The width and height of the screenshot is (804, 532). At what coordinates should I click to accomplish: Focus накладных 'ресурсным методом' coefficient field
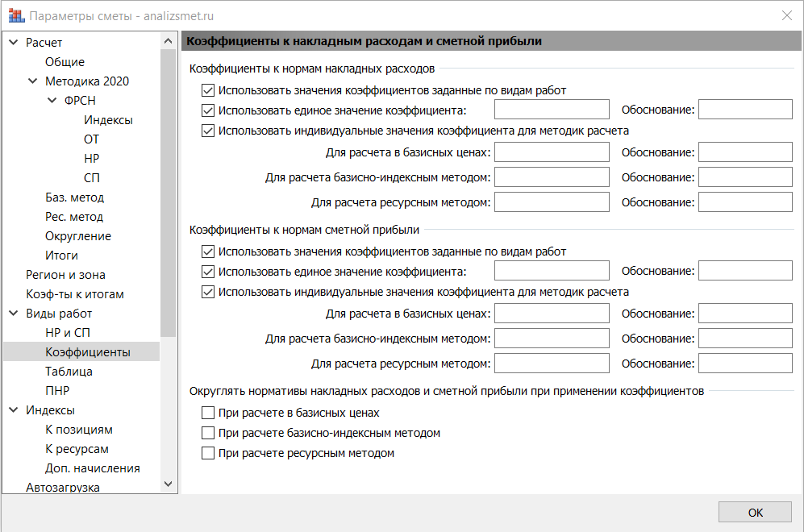coord(552,202)
